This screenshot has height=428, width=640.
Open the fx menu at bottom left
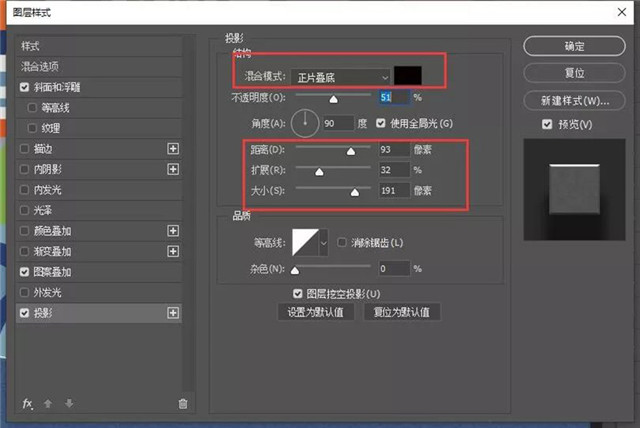point(28,403)
